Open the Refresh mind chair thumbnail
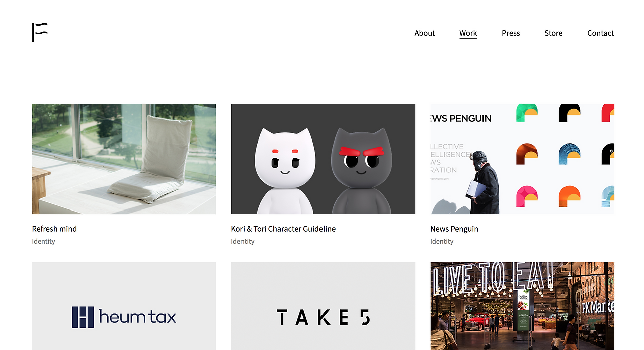Image resolution: width=644 pixels, height=350 pixels. coord(124,159)
